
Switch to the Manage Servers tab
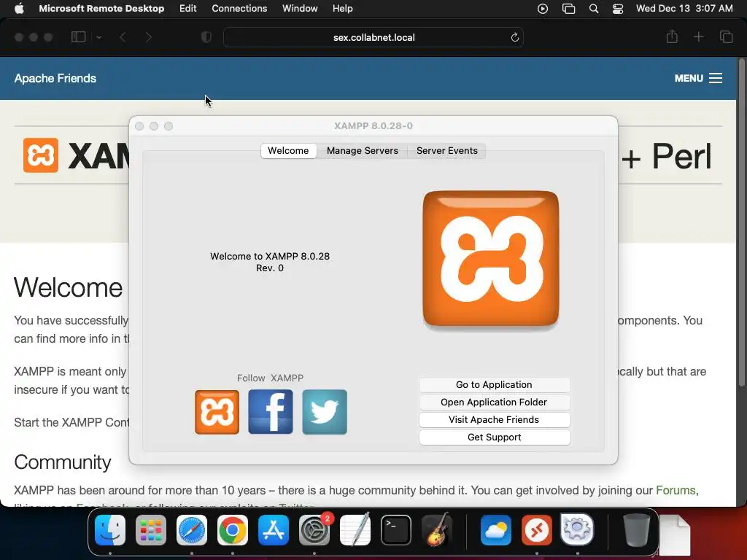pos(362,150)
